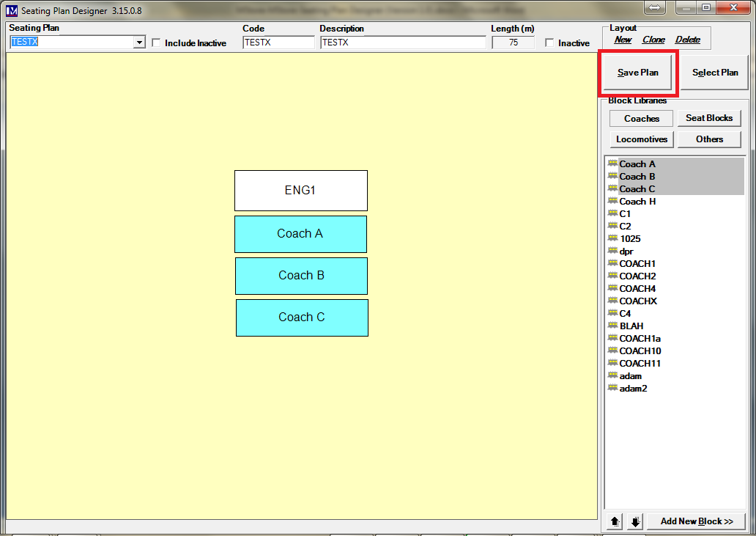Select dpr label in block list
756x536 pixels.
point(626,252)
